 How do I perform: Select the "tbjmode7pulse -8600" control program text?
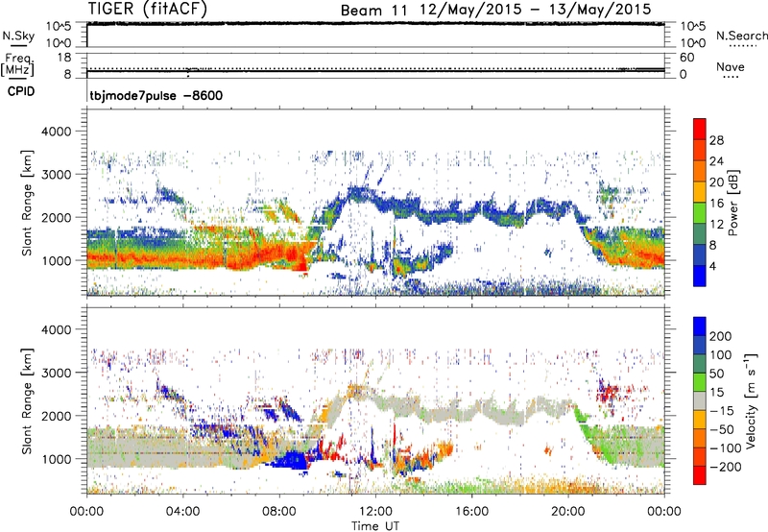point(156,95)
